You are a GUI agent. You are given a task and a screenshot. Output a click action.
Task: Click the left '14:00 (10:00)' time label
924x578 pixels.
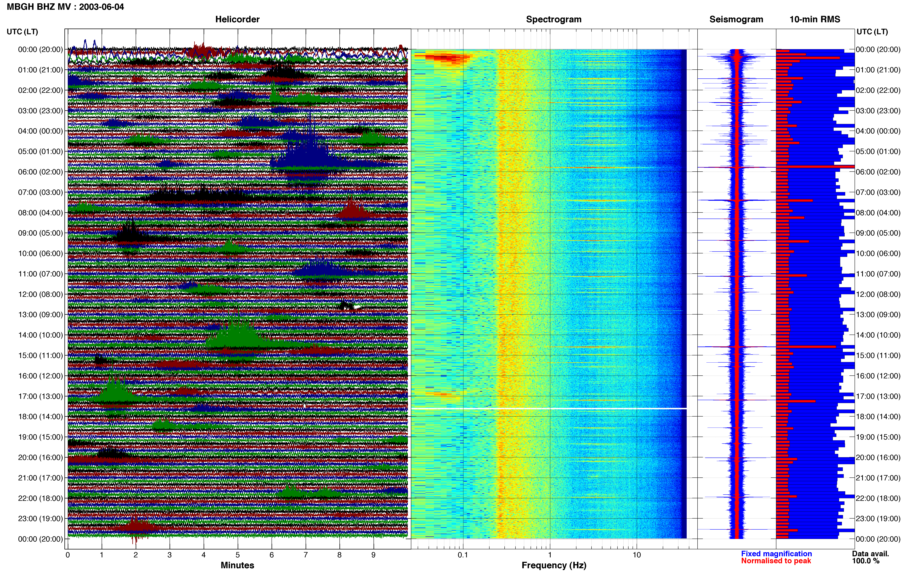pyautogui.click(x=40, y=335)
